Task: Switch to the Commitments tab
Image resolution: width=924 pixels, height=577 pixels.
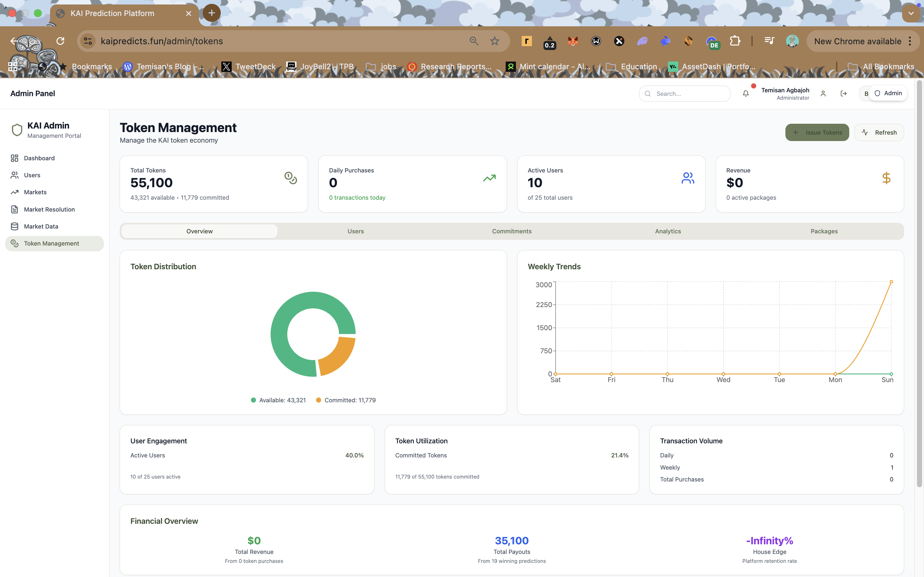Action: [x=512, y=231]
